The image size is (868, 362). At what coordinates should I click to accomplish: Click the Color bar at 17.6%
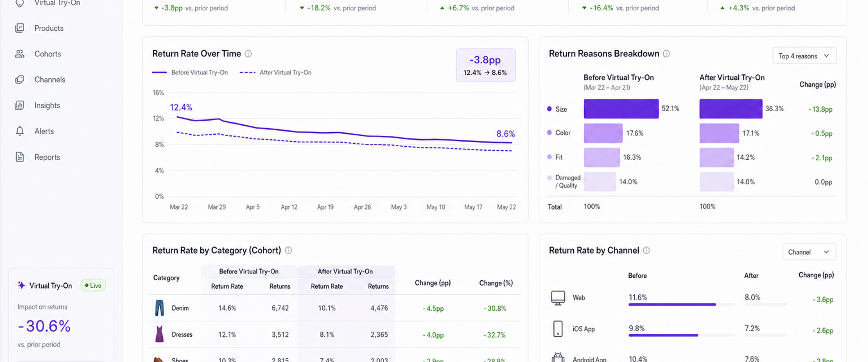click(x=603, y=133)
